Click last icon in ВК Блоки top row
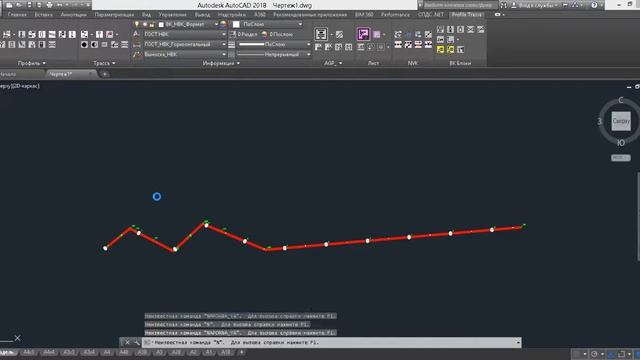Viewport: 640px width, 360px height. click(481, 29)
